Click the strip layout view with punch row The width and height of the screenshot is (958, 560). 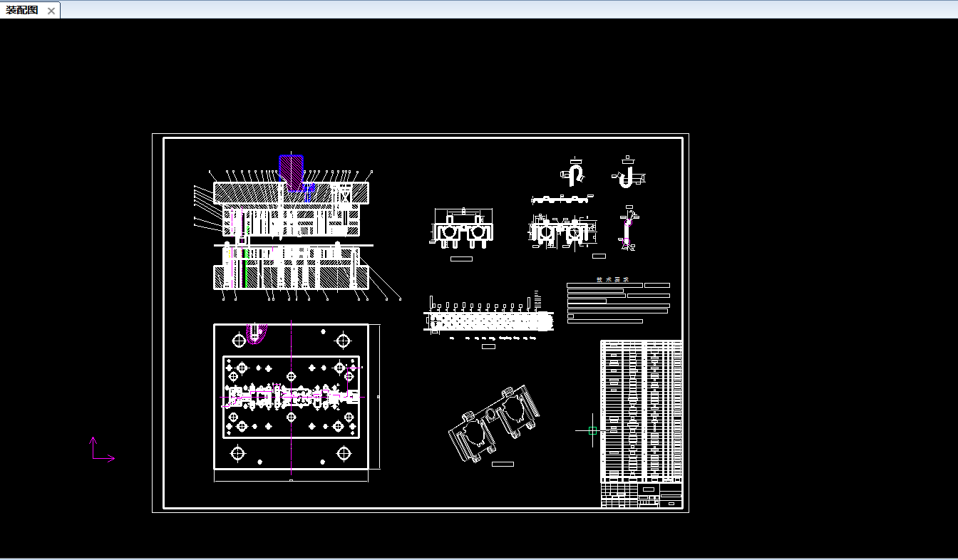click(488, 319)
